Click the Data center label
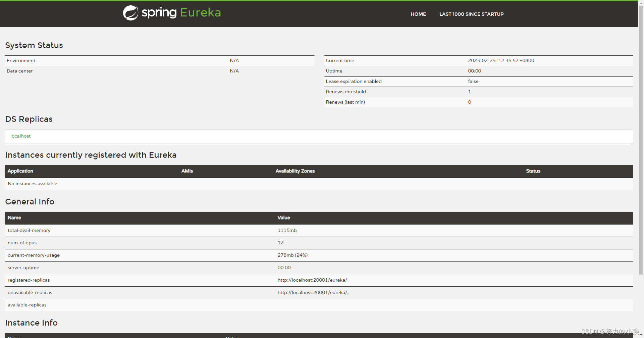644x338 pixels. [20, 71]
